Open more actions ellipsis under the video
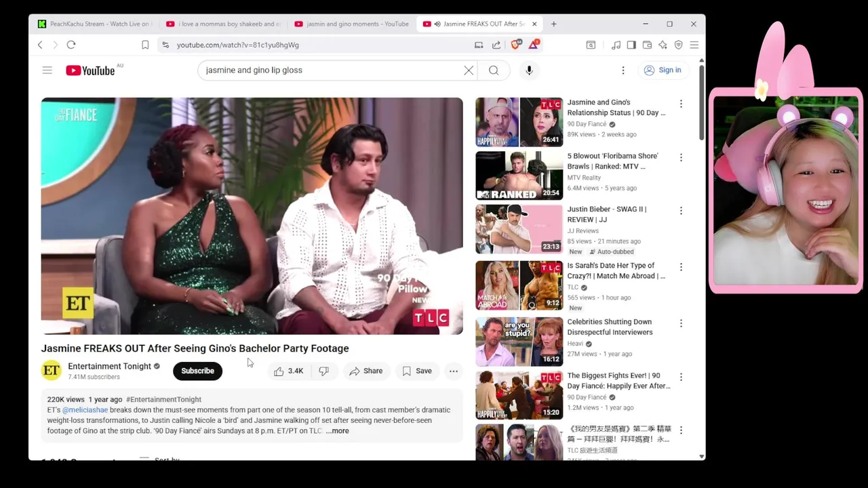868x488 pixels. click(x=454, y=371)
